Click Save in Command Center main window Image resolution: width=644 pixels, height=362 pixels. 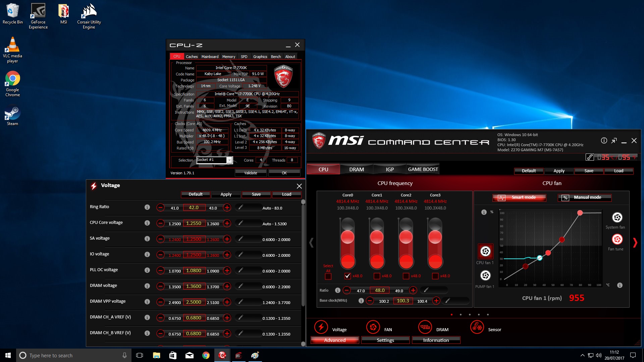pyautogui.click(x=589, y=171)
